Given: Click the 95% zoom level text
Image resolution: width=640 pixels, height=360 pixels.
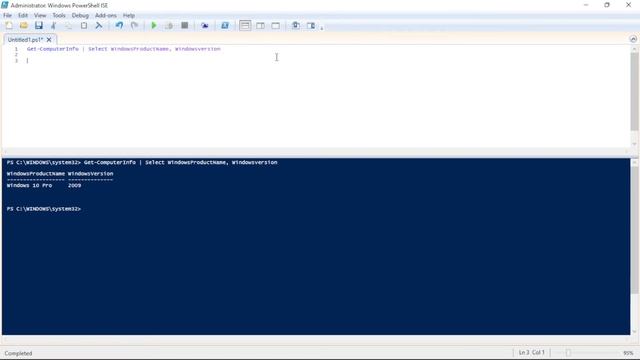Looking at the screenshot, I should point(628,353).
